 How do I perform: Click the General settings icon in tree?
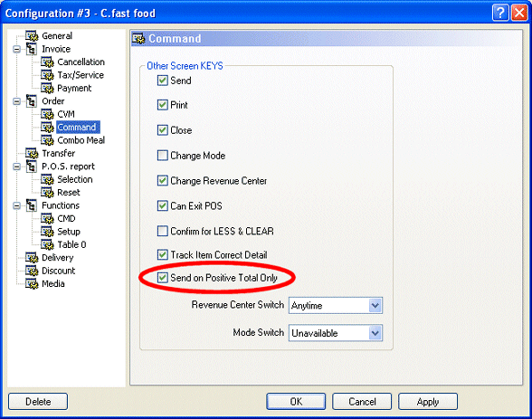click(32, 36)
